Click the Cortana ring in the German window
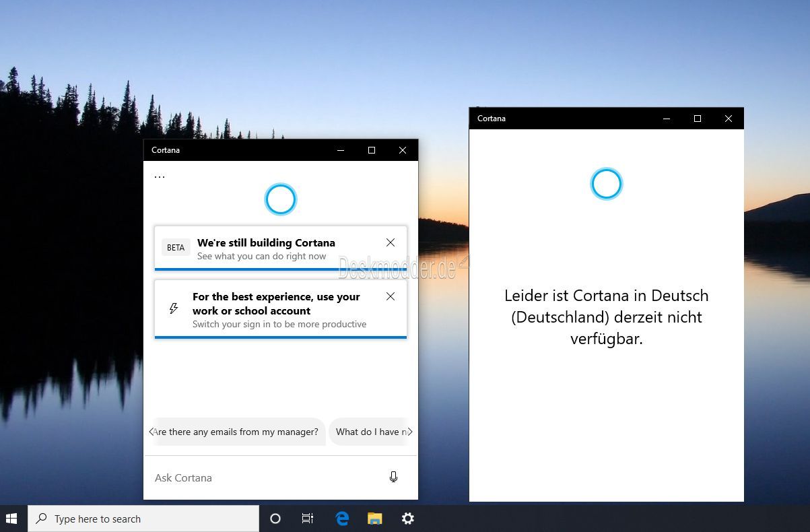The height and width of the screenshot is (532, 810). tap(607, 184)
